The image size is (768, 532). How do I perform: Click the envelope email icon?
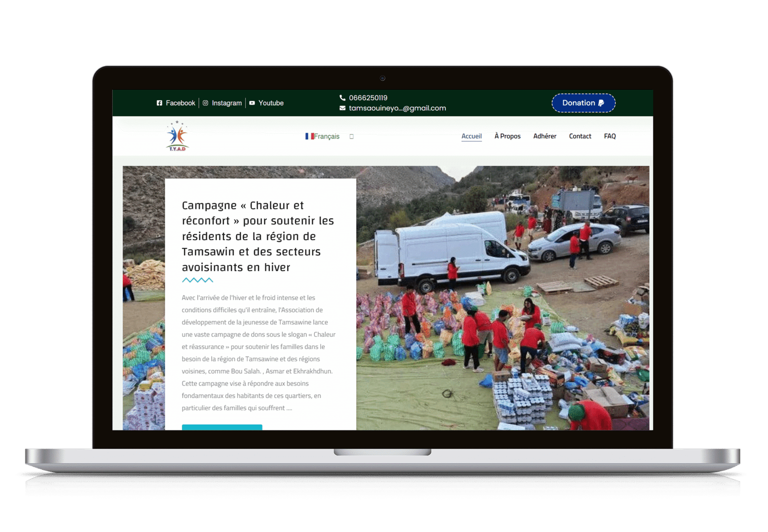(x=342, y=108)
